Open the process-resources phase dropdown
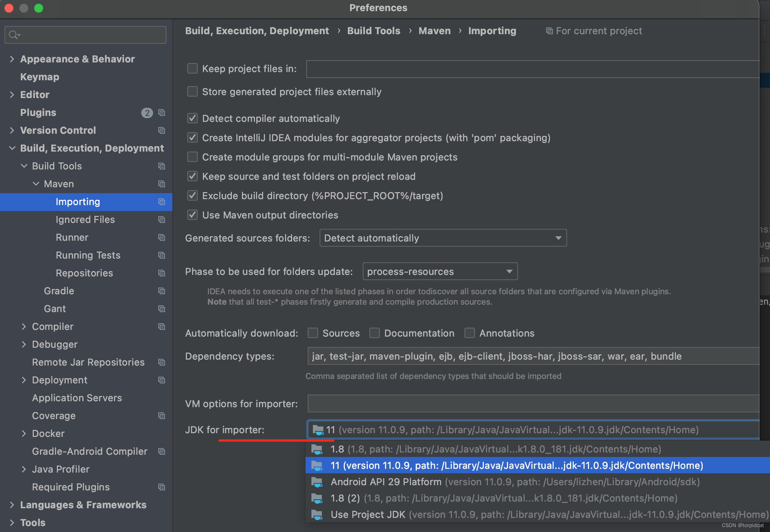 coord(440,272)
